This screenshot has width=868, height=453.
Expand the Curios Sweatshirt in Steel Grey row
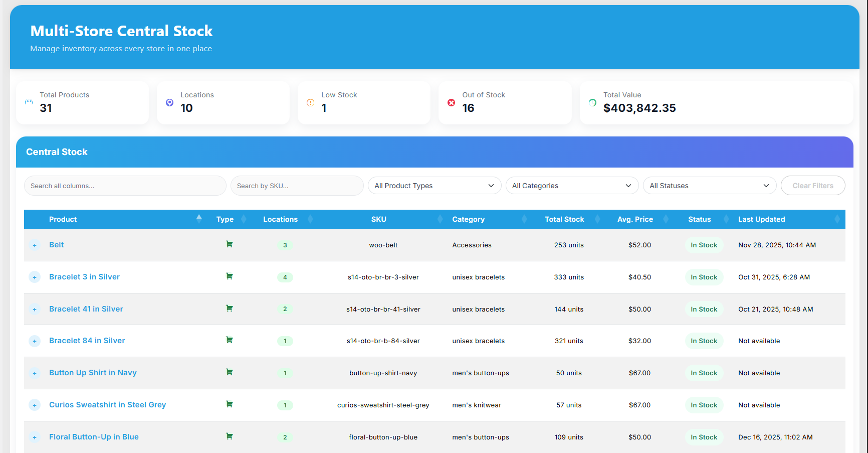pos(35,405)
